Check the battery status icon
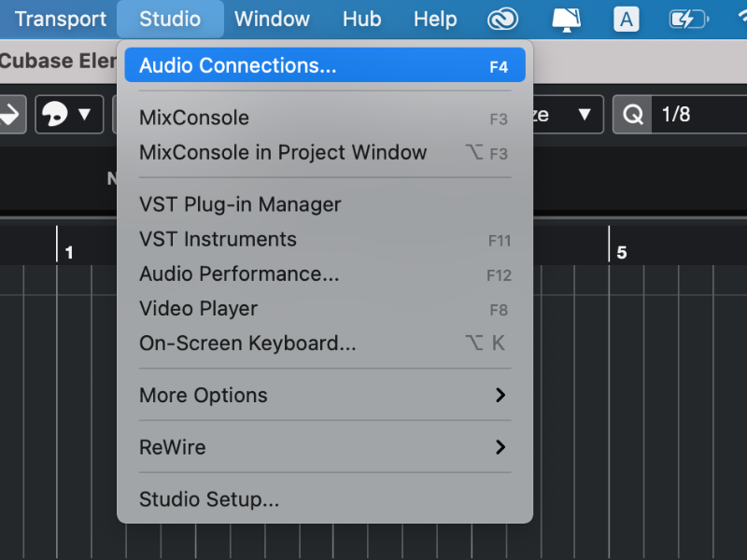The image size is (747, 560). (x=689, y=20)
